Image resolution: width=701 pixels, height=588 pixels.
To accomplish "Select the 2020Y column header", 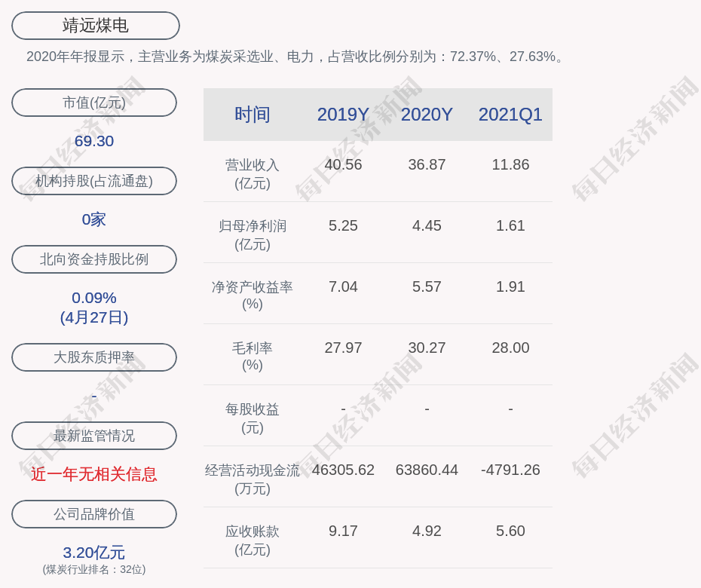I will click(x=427, y=115).
